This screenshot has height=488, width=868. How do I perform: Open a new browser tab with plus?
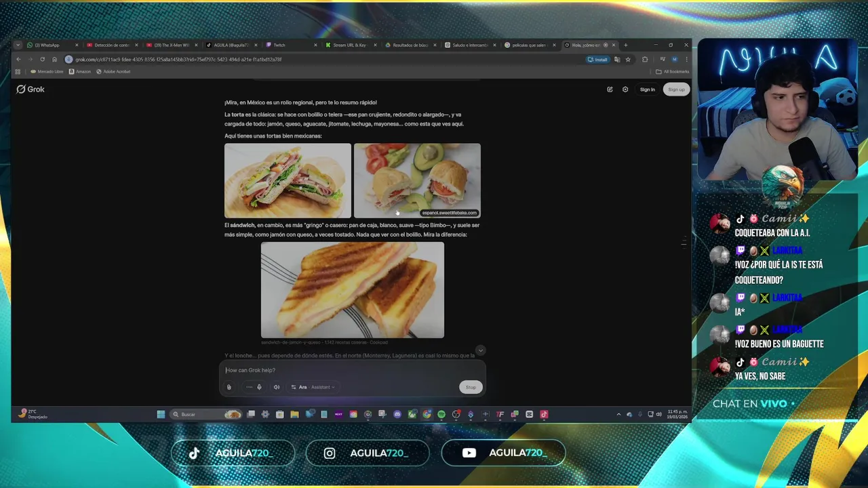625,45
